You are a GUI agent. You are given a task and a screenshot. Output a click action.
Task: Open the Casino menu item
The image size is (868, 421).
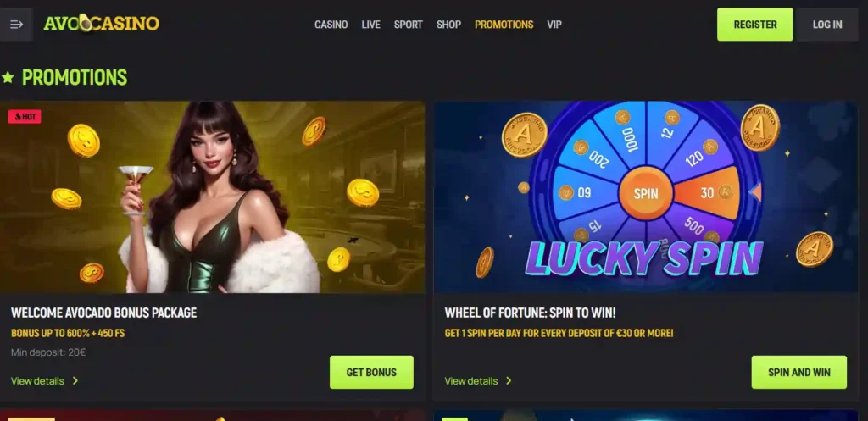point(331,25)
